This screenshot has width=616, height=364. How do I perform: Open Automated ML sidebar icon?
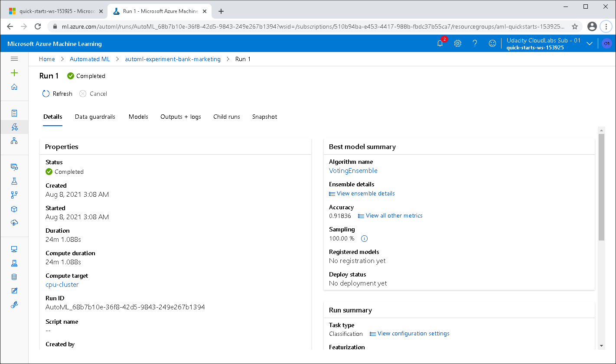14,127
